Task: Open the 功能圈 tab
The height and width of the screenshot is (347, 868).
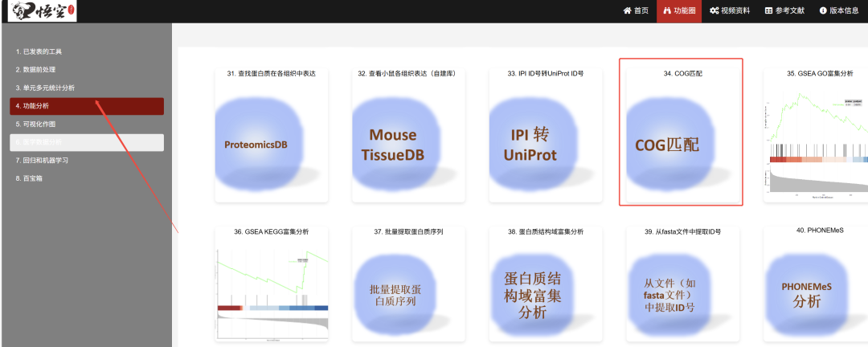Action: (678, 11)
